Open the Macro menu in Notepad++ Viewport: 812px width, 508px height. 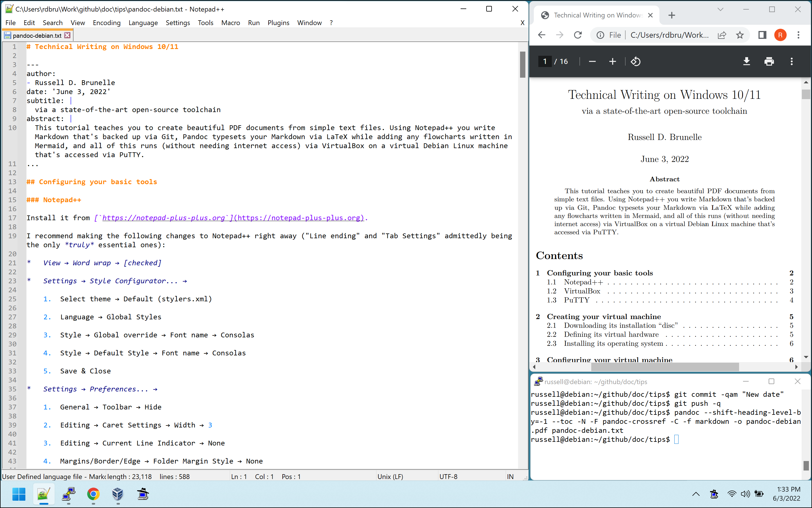(231, 23)
